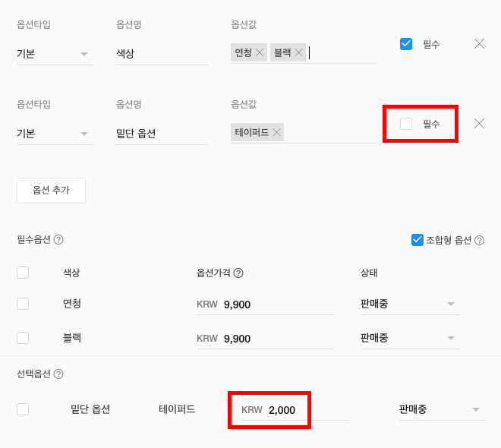Show help for 조합형 옵션
Screen dimensions: 501x448
point(480,240)
